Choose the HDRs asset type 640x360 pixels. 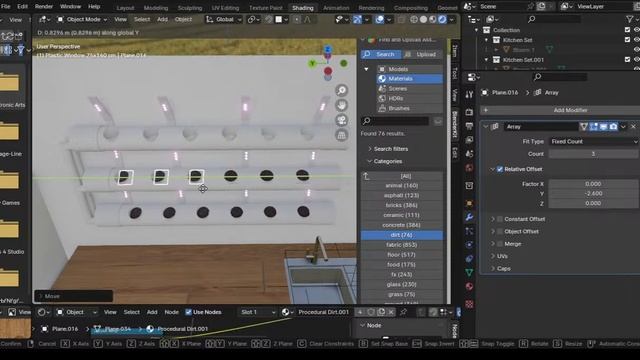click(409, 98)
